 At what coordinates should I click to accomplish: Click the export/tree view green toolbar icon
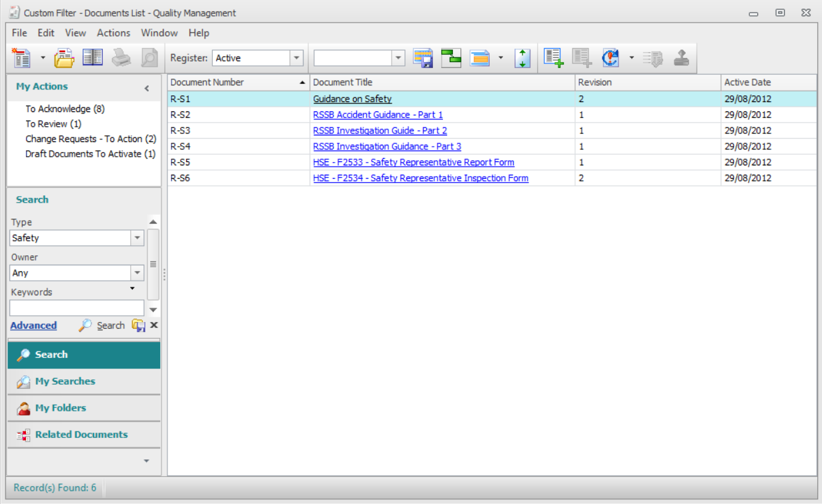[451, 57]
